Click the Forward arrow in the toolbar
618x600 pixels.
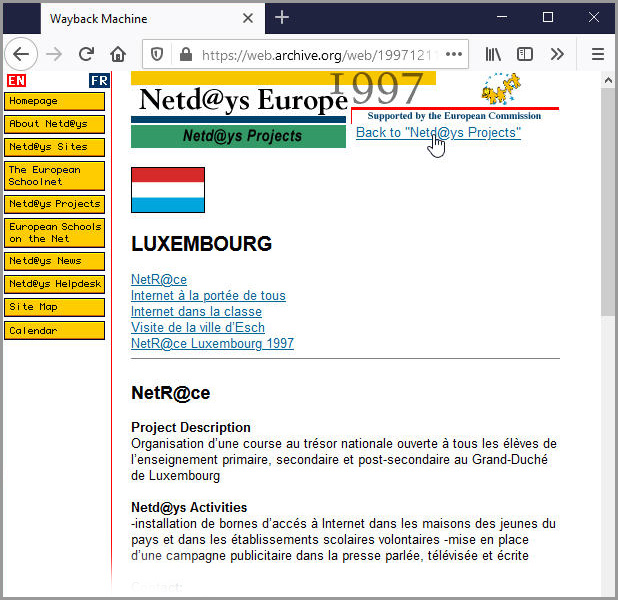[x=54, y=54]
